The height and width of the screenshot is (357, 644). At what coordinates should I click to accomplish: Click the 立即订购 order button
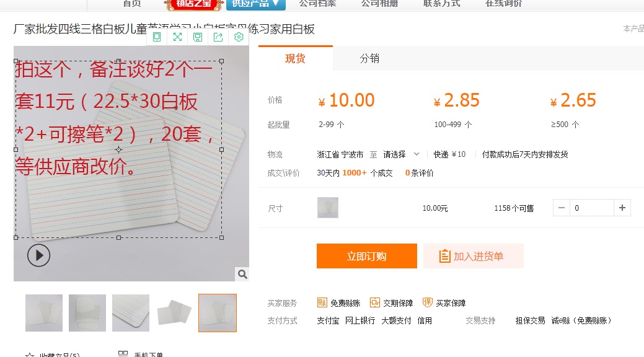click(x=366, y=256)
